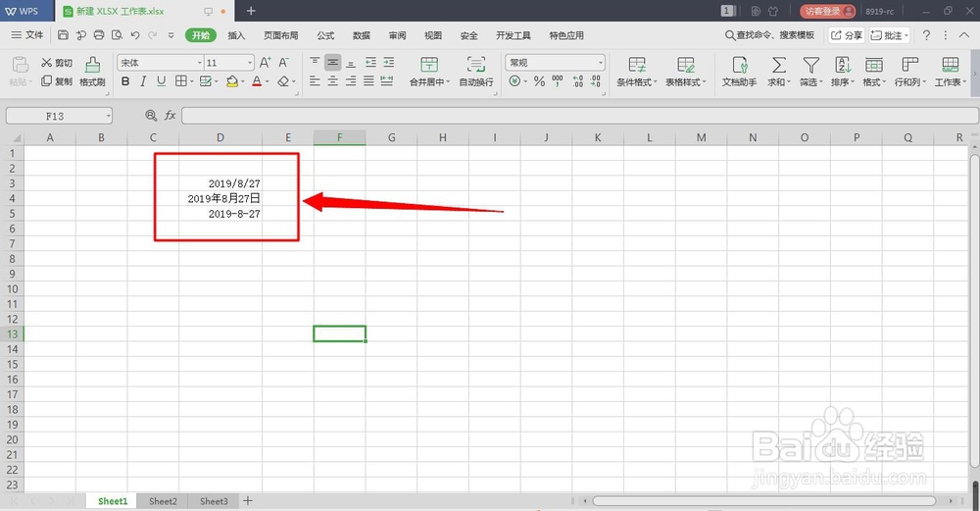980x511 pixels.
Task: Select the Format Painter (格式刷) tool
Action: click(x=92, y=72)
